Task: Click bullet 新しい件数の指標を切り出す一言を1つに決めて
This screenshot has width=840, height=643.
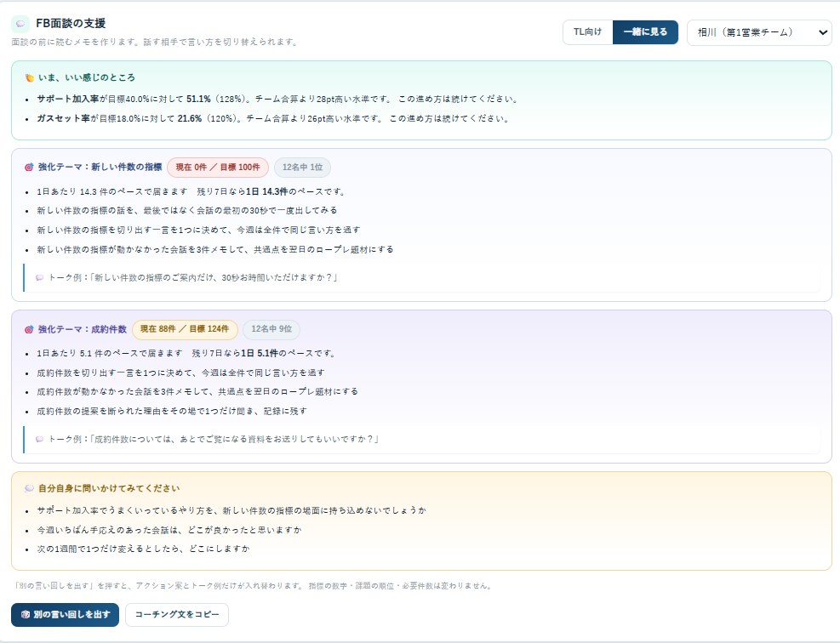Action: tap(198, 230)
